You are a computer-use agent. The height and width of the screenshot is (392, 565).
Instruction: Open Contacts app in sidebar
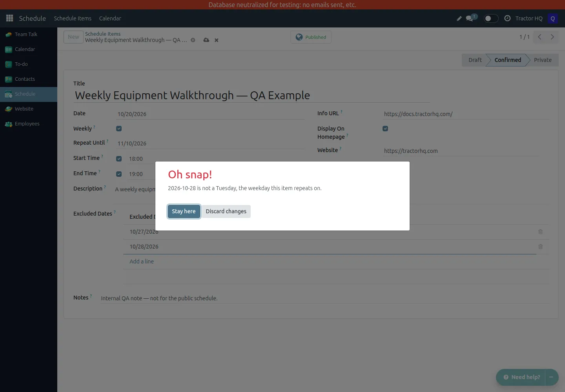(x=29, y=79)
